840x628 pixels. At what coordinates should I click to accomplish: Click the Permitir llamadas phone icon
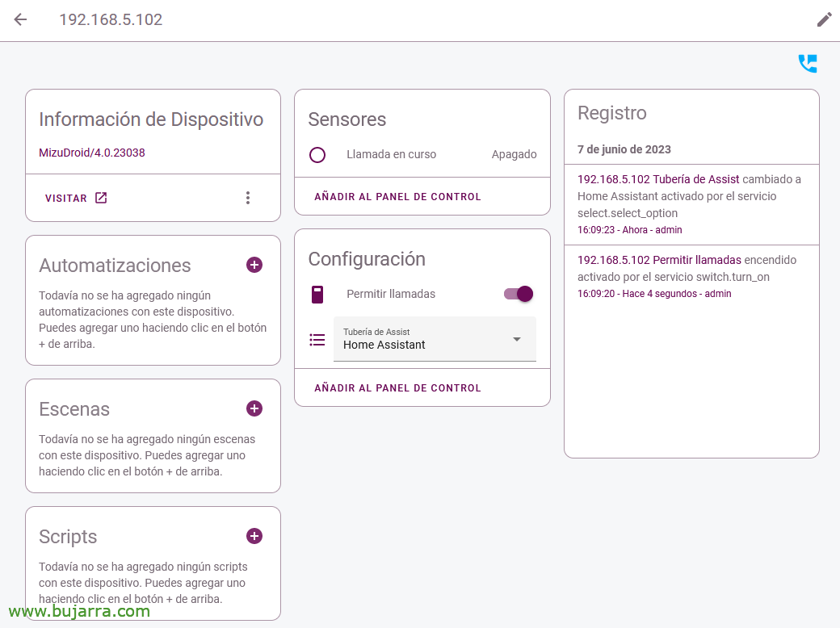pos(317,294)
